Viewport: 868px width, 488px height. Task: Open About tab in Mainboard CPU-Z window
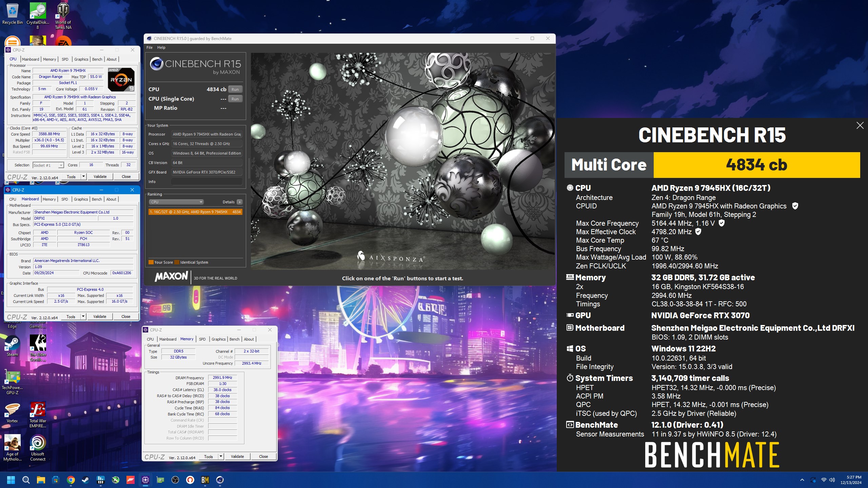click(x=111, y=199)
